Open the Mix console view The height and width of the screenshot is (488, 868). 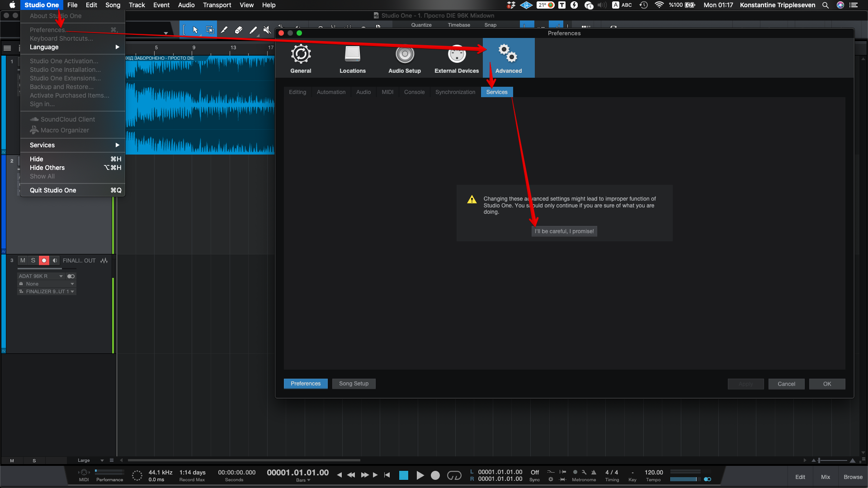[x=826, y=477]
